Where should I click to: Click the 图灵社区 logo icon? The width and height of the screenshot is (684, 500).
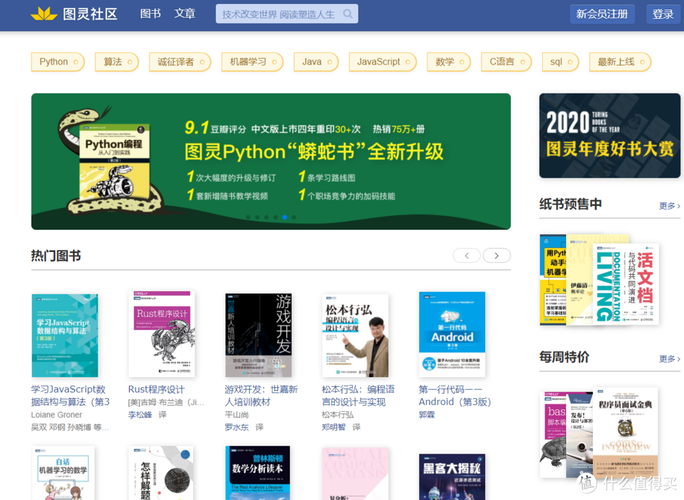(44, 14)
